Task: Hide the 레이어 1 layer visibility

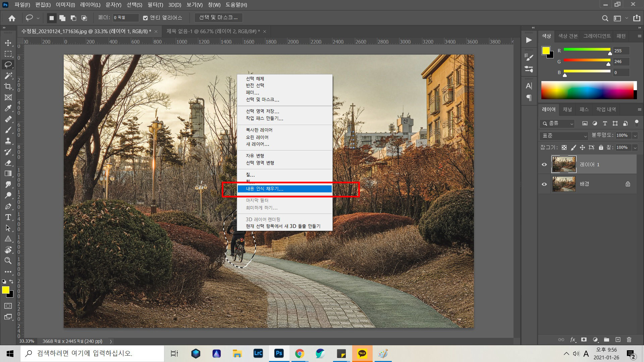Action: click(x=544, y=165)
